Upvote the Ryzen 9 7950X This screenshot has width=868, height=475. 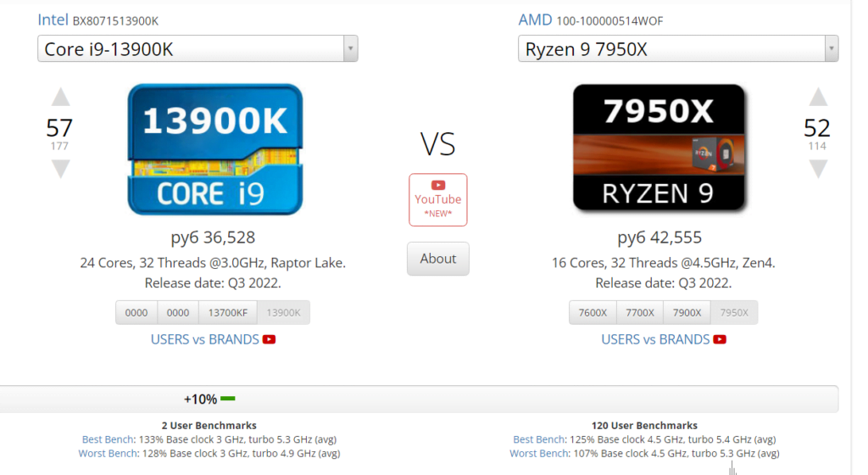[818, 97]
